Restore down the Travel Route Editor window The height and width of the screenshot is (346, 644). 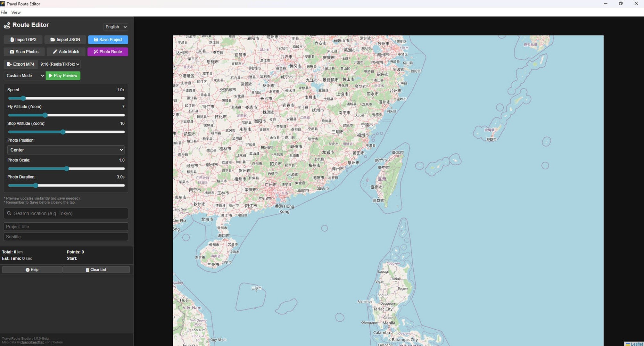pos(621,4)
